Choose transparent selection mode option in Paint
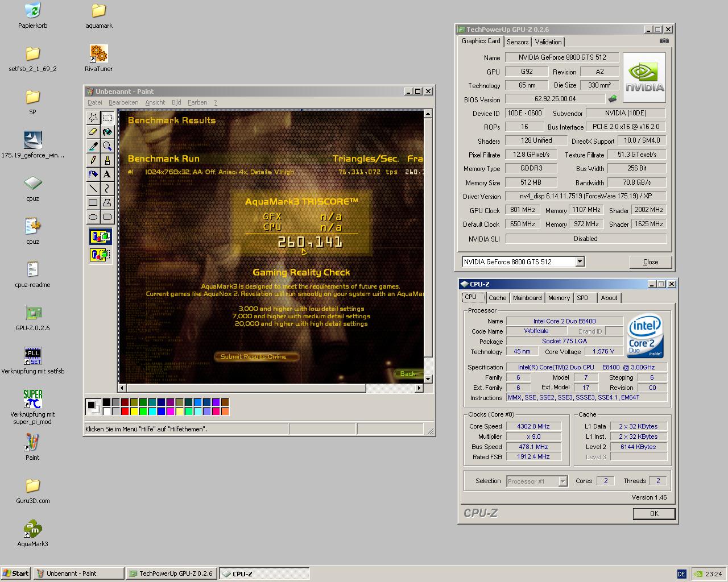728x582 pixels. 100,255
